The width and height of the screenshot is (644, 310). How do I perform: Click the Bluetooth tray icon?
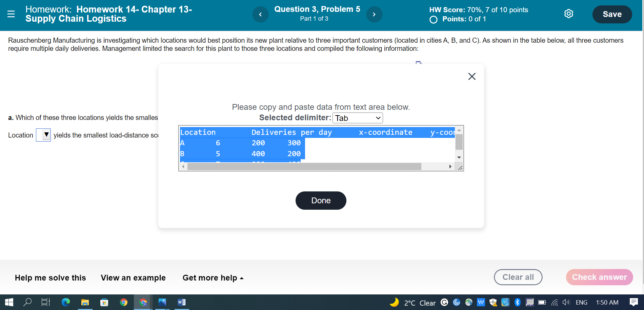517,302
